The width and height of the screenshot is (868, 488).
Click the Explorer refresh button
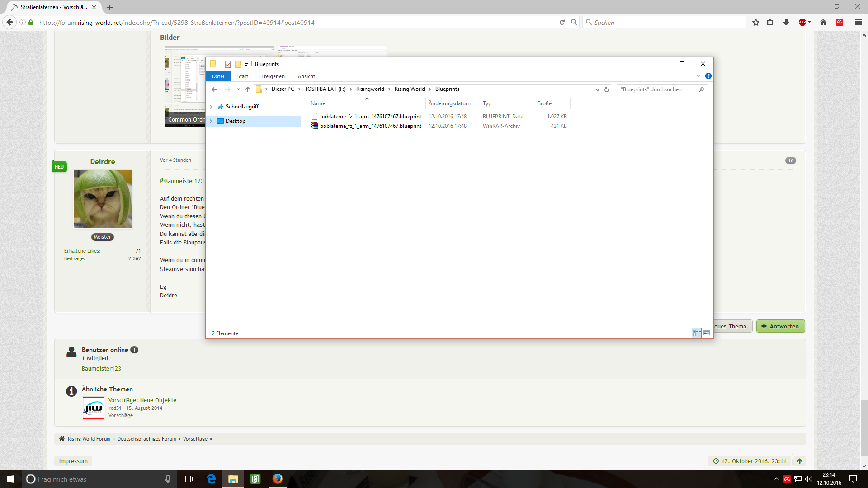(607, 89)
